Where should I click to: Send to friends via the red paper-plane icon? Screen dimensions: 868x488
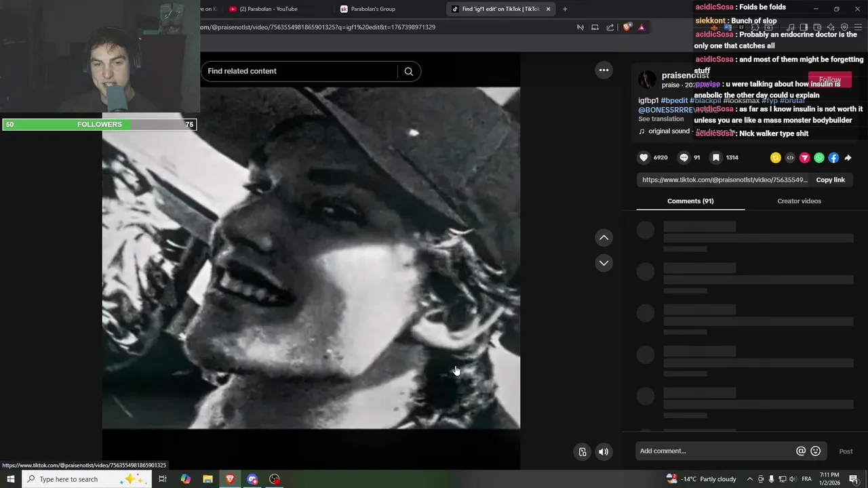coord(804,158)
